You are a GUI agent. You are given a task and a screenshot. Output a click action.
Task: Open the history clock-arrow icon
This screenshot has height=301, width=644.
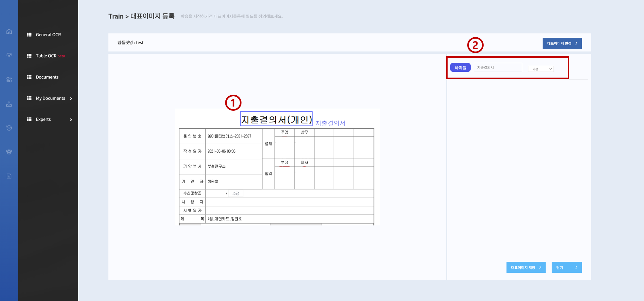tap(9, 128)
